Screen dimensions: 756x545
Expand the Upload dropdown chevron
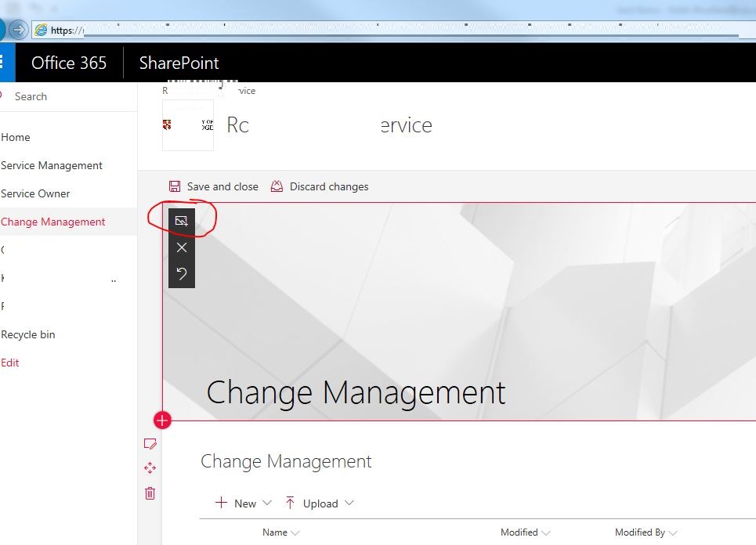(x=349, y=503)
